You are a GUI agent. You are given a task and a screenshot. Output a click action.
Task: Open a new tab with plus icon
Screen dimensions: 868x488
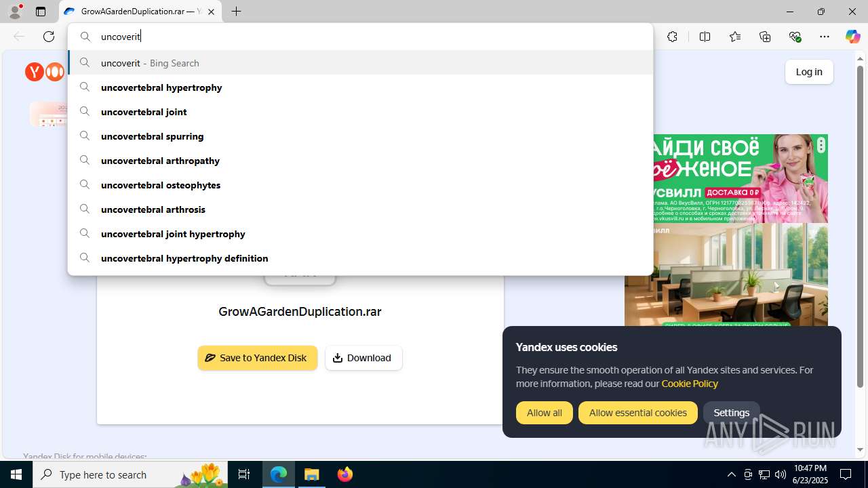236,12
